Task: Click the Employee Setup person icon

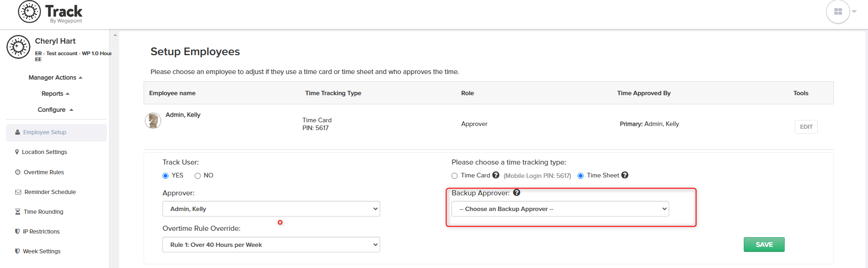Action: (17, 132)
